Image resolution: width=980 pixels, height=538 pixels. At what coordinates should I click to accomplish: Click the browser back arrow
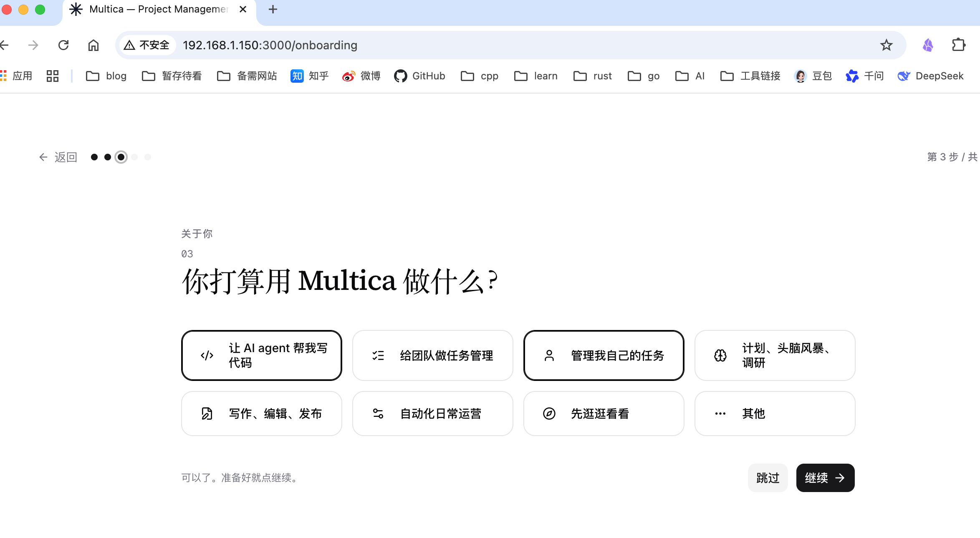(x=4, y=45)
